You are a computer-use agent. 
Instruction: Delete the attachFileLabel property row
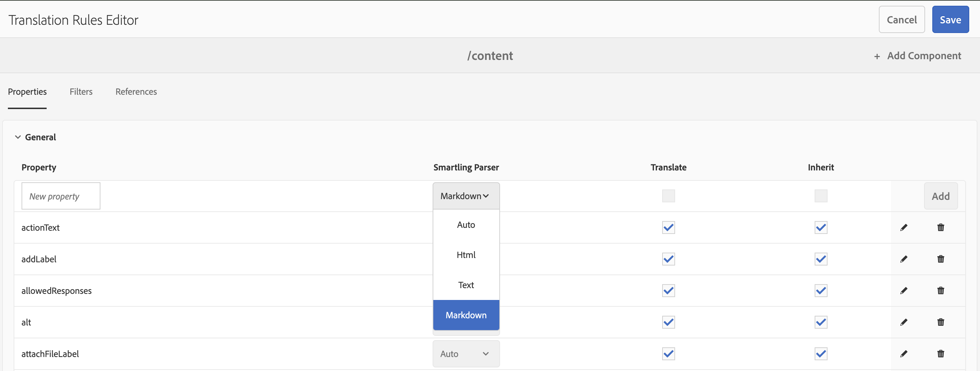point(941,354)
